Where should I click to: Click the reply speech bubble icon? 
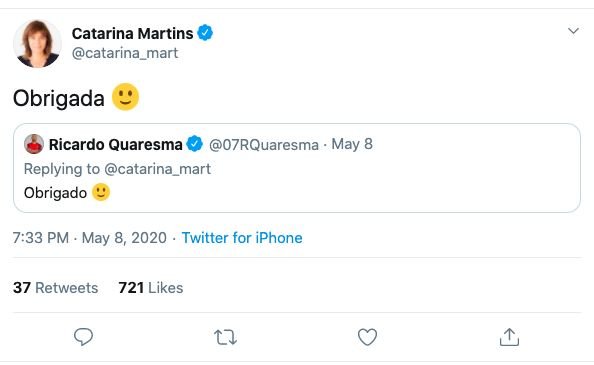[x=83, y=337]
